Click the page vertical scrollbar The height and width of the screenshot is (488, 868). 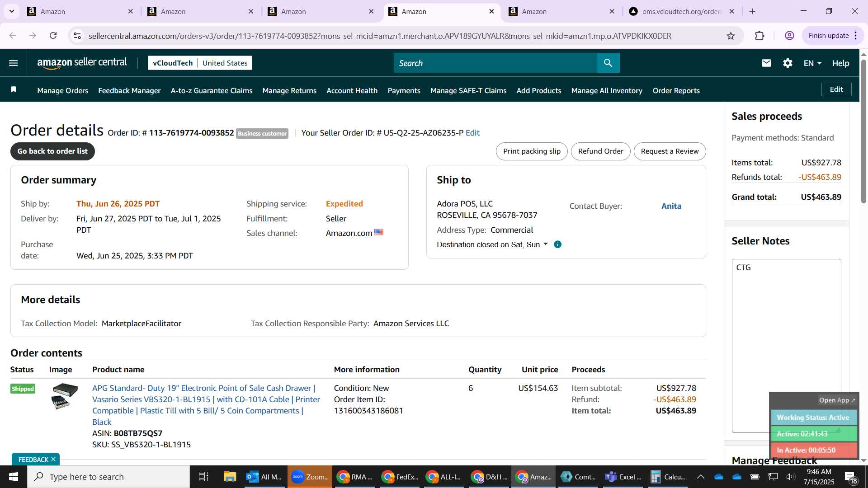(x=863, y=131)
